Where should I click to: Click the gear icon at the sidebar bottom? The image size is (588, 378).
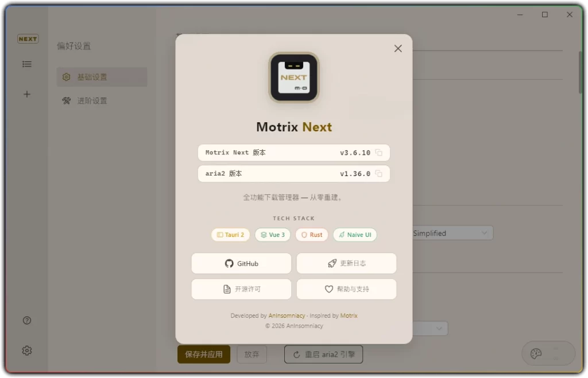[x=26, y=350]
